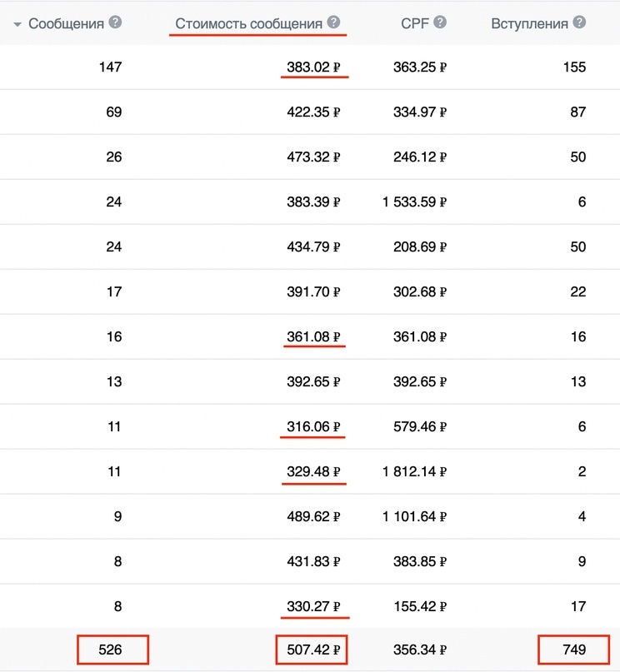
Task: Click the total message cost 507.42 ₽
Action: click(x=310, y=650)
